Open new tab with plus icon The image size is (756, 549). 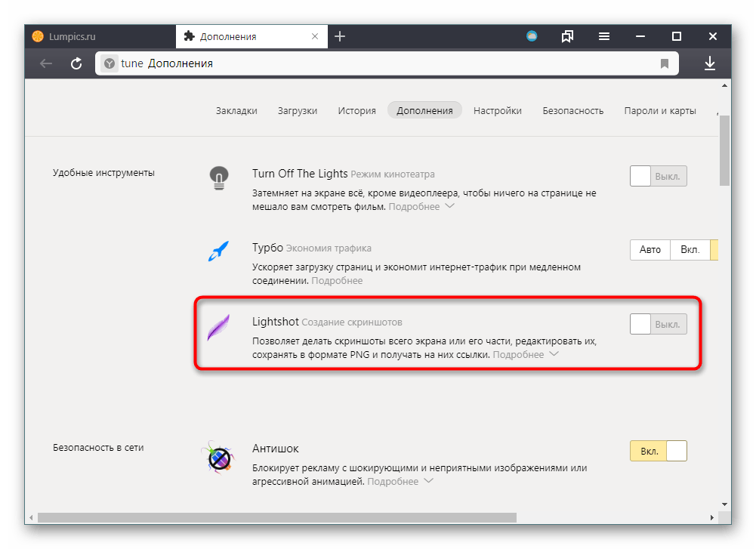[340, 36]
